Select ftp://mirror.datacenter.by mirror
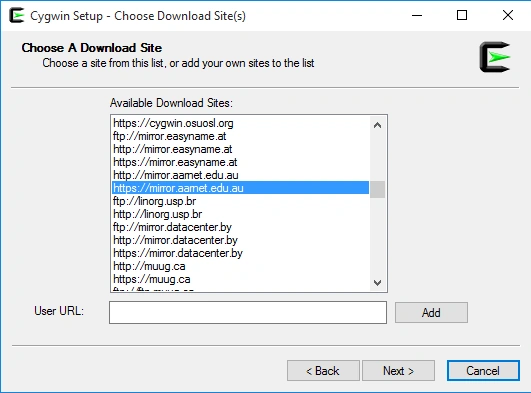This screenshot has height=393, width=531. point(240,227)
